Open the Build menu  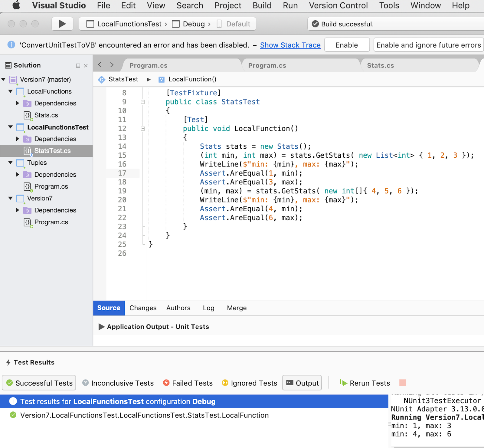click(x=262, y=5)
